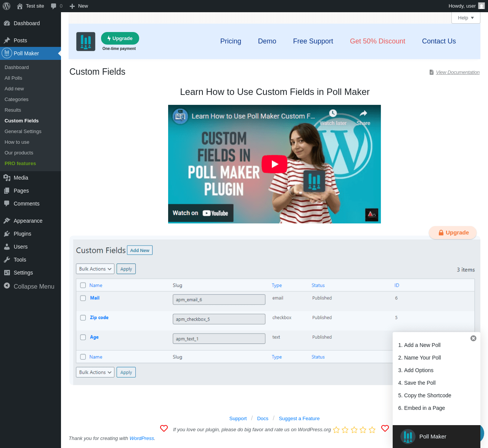The width and height of the screenshot is (488, 448).
Task: Toggle select-all checkbox in table header
Action: click(83, 285)
